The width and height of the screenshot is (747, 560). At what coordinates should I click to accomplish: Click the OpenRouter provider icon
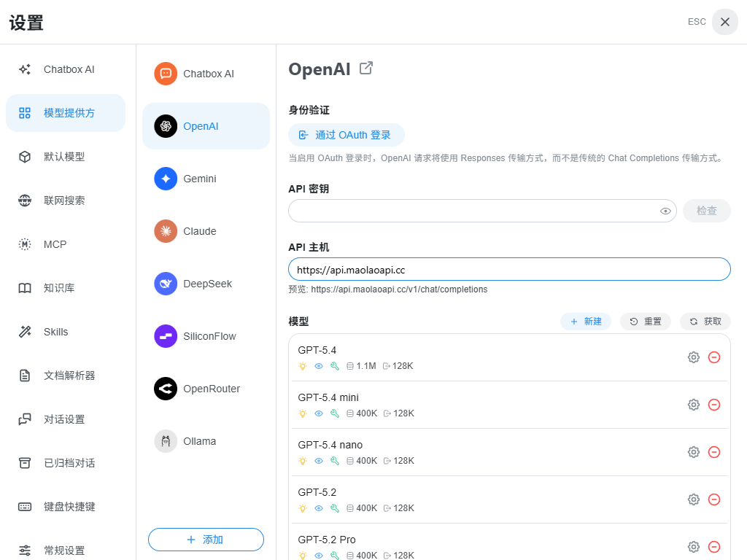point(166,389)
